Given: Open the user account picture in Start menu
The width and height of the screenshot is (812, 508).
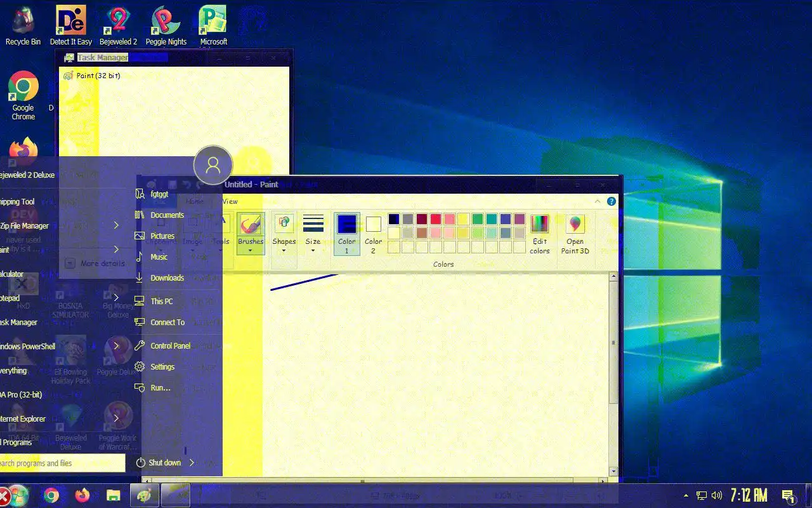Looking at the screenshot, I should (x=213, y=165).
